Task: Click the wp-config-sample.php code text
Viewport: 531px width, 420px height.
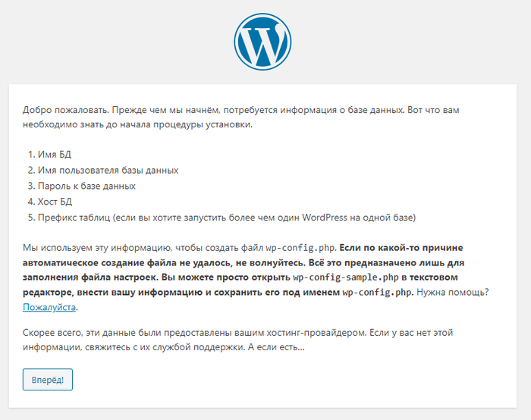Action: point(346,277)
